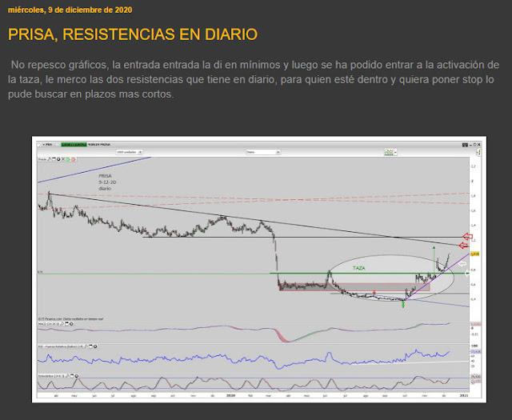Expand the arrow beside the chart style icon
The image size is (512, 420).
click(x=395, y=152)
